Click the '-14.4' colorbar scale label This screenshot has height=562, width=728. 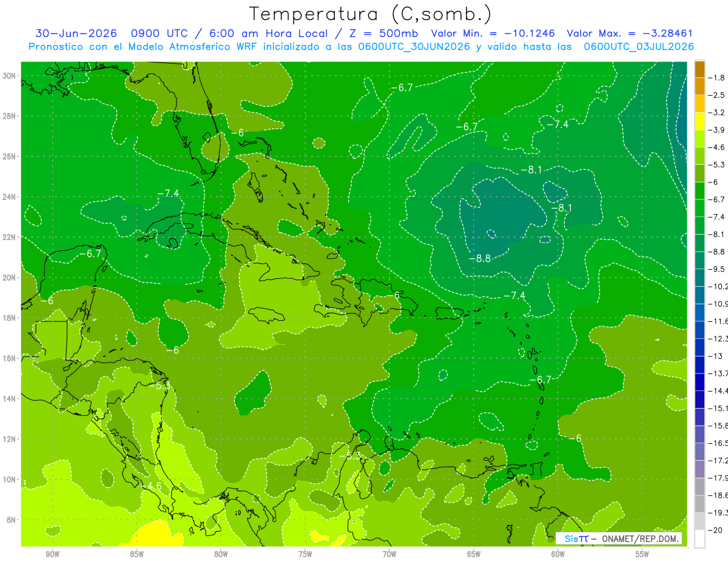click(x=718, y=390)
